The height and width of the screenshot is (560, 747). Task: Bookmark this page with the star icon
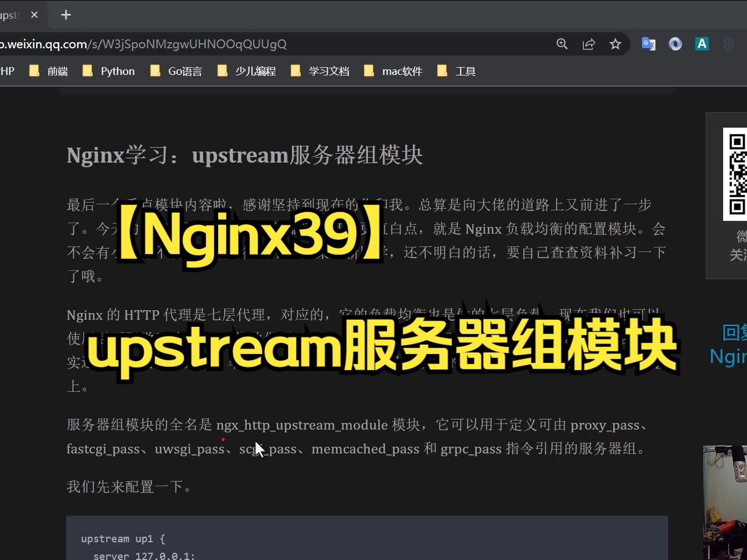pos(615,44)
